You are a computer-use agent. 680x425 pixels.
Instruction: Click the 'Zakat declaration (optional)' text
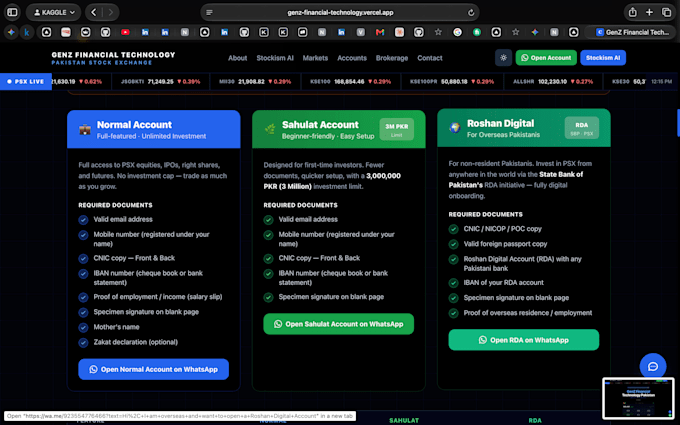pyautogui.click(x=136, y=342)
